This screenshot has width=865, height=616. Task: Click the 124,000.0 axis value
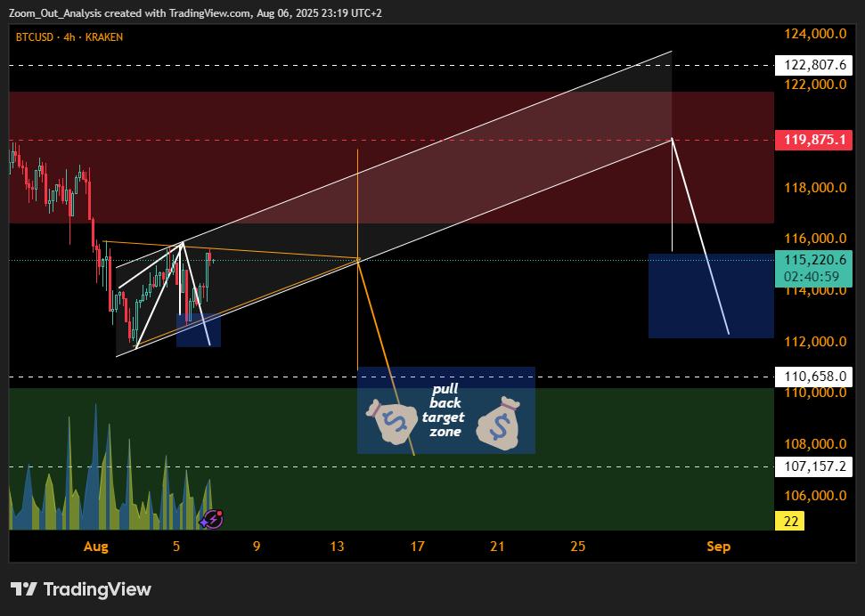tap(815, 34)
